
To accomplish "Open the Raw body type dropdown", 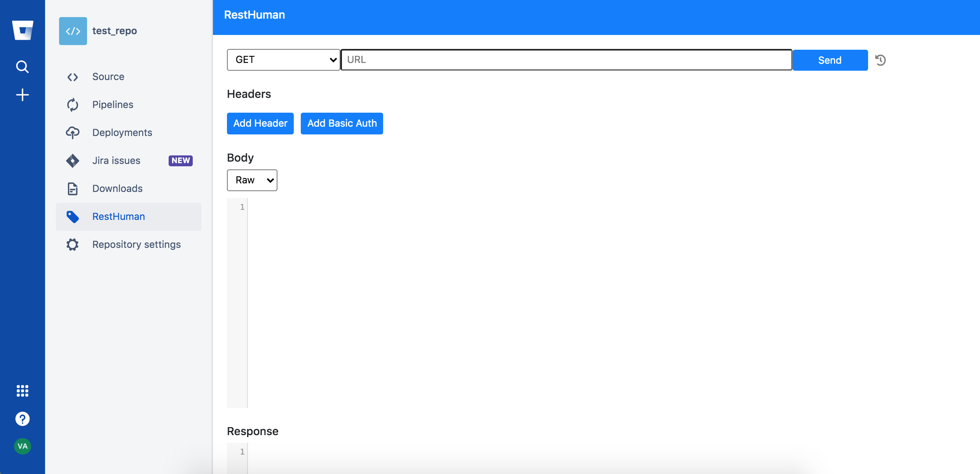I will point(252,180).
